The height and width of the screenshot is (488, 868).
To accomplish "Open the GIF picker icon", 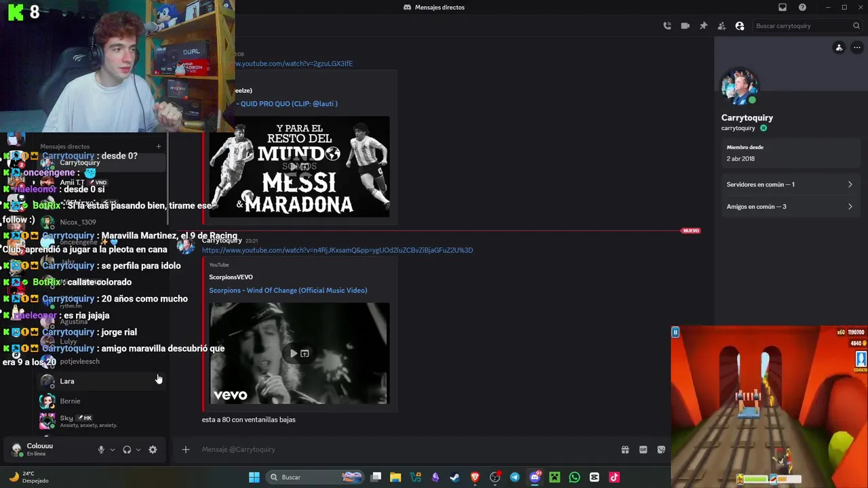I will coord(643,449).
